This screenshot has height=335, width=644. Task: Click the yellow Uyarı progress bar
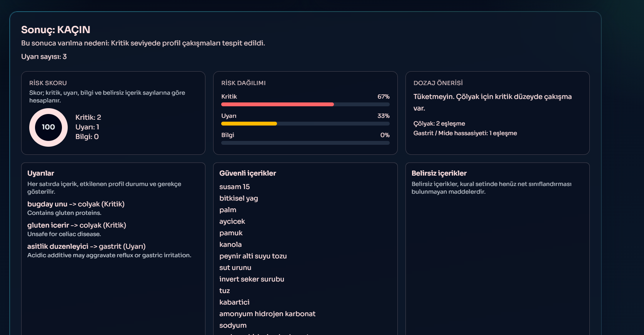click(x=249, y=124)
